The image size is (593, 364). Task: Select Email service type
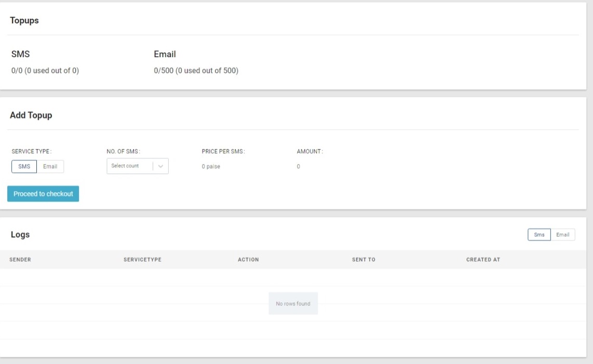(x=50, y=167)
